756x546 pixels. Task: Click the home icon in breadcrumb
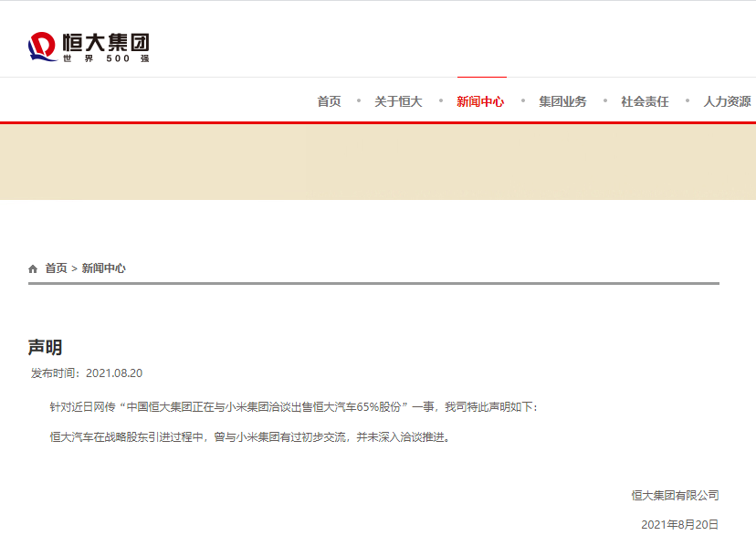(33, 268)
